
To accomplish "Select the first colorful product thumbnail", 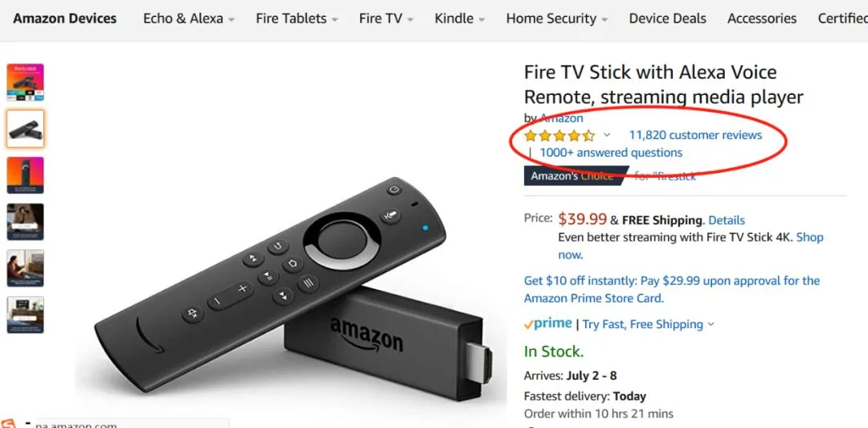I will [x=26, y=82].
